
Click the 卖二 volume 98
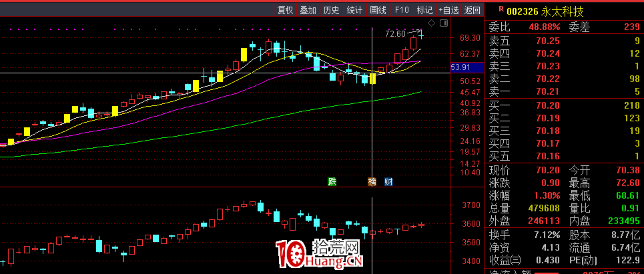pos(635,79)
